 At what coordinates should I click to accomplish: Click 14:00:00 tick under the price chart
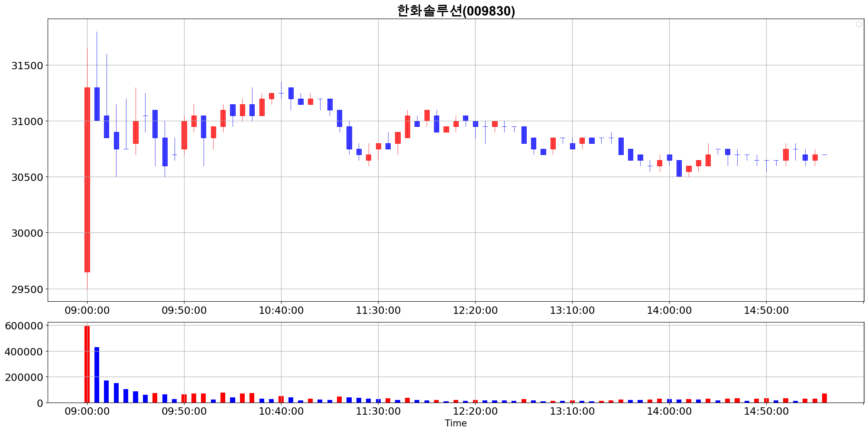click(x=669, y=311)
